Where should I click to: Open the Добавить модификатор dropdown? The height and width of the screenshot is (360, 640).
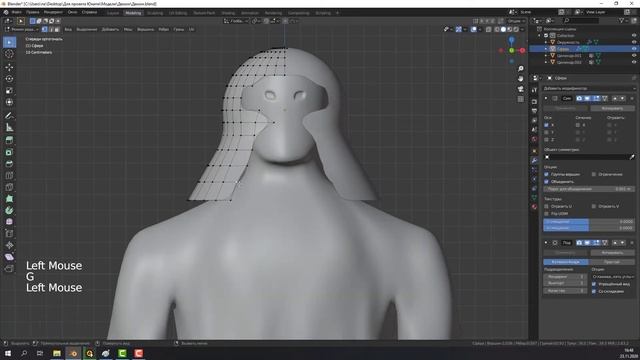click(x=589, y=88)
